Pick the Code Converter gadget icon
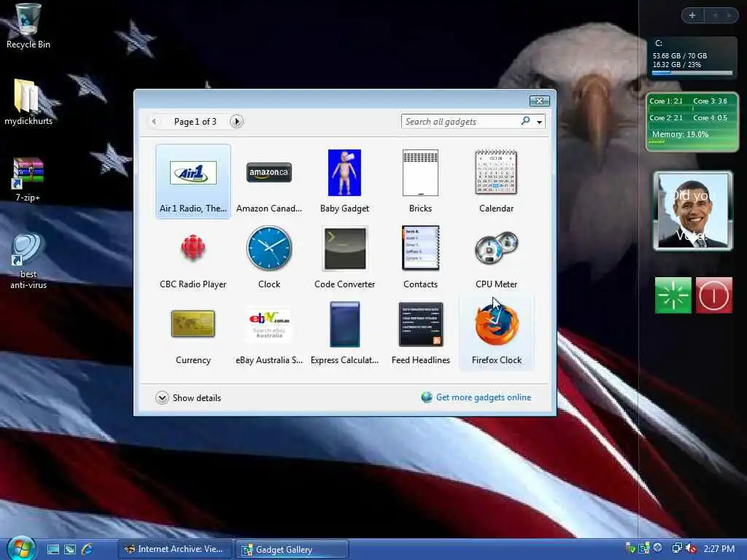 pyautogui.click(x=345, y=248)
